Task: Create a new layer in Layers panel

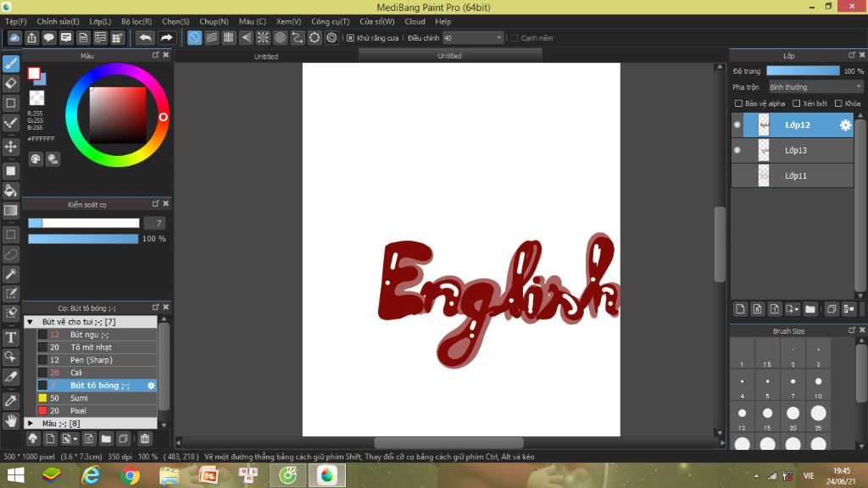Action: (740, 309)
